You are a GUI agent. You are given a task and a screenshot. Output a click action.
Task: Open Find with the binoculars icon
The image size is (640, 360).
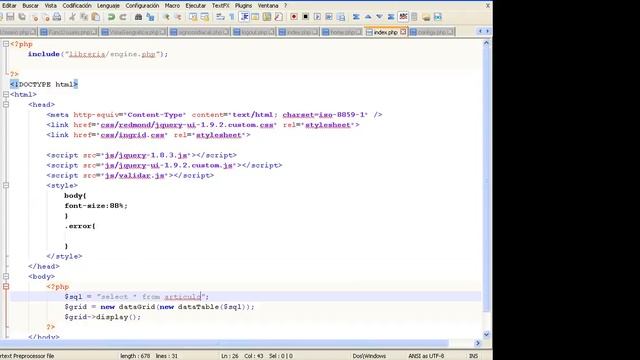click(x=138, y=17)
